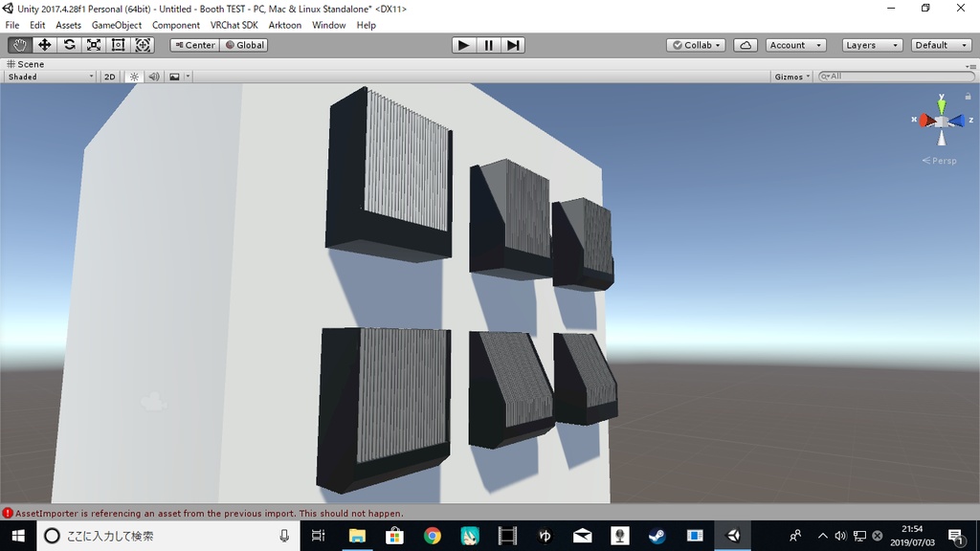The height and width of the screenshot is (551, 980).
Task: Open the Window menu
Action: (x=329, y=25)
